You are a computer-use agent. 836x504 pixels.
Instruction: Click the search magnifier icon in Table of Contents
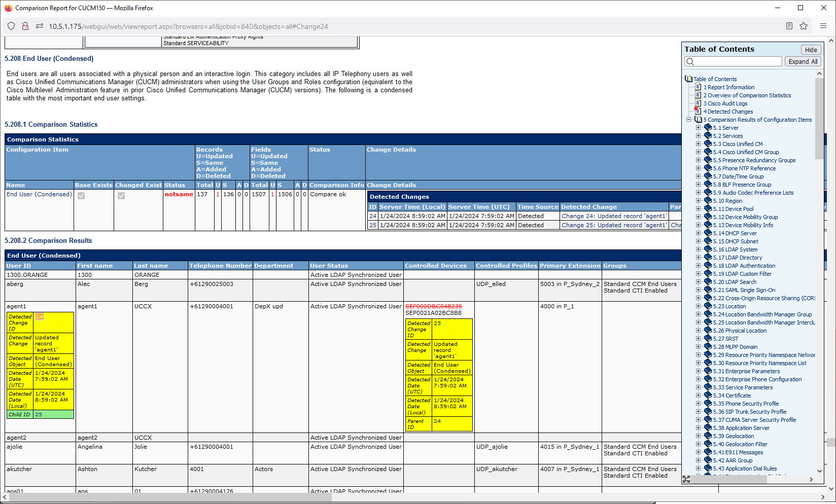coord(690,62)
